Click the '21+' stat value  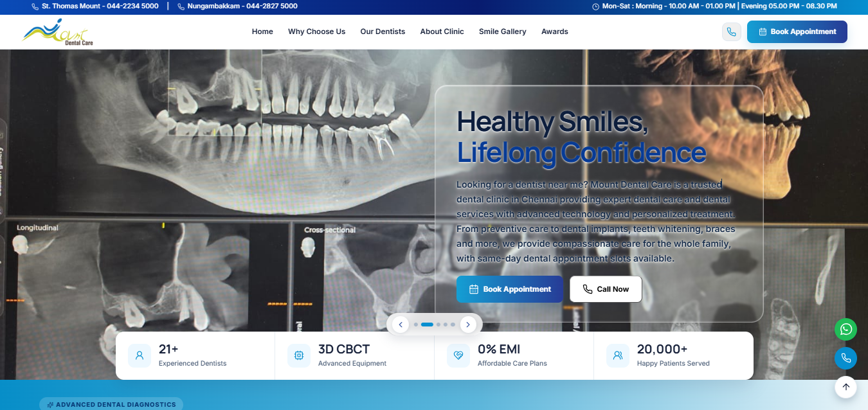168,349
